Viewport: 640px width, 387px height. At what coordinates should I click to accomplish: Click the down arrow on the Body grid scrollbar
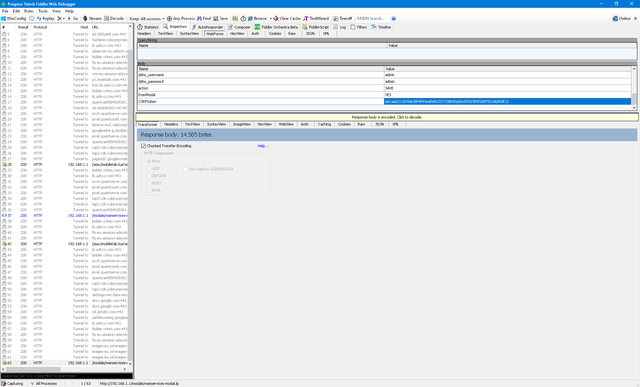pyautogui.click(x=634, y=108)
